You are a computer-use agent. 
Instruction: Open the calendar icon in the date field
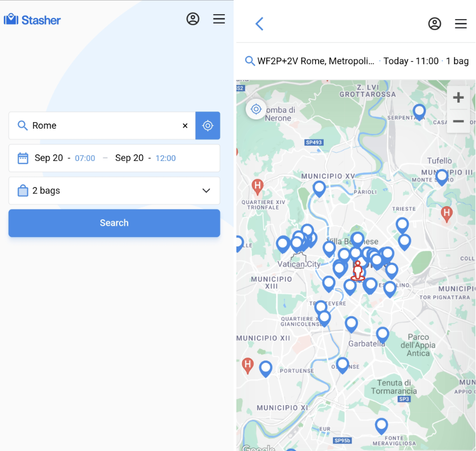tap(23, 158)
